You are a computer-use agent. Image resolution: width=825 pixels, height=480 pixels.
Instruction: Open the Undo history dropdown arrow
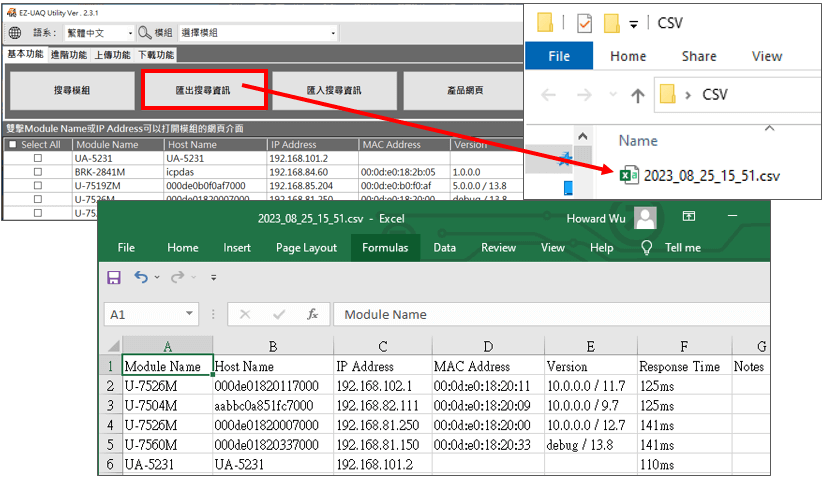157,277
